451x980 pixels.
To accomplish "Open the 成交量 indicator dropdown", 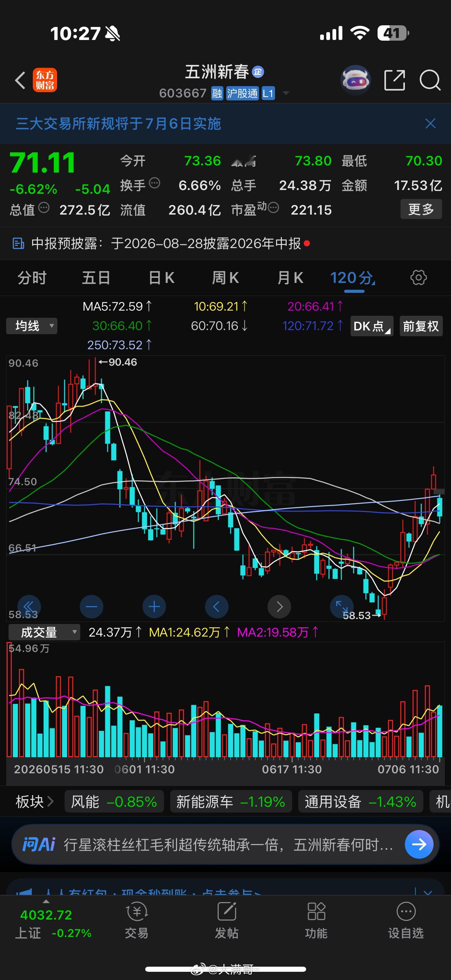I will [x=44, y=632].
